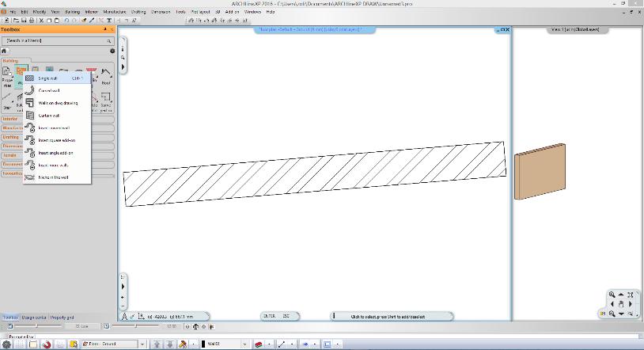Click the magnet snap icon in property bar

tap(47, 344)
